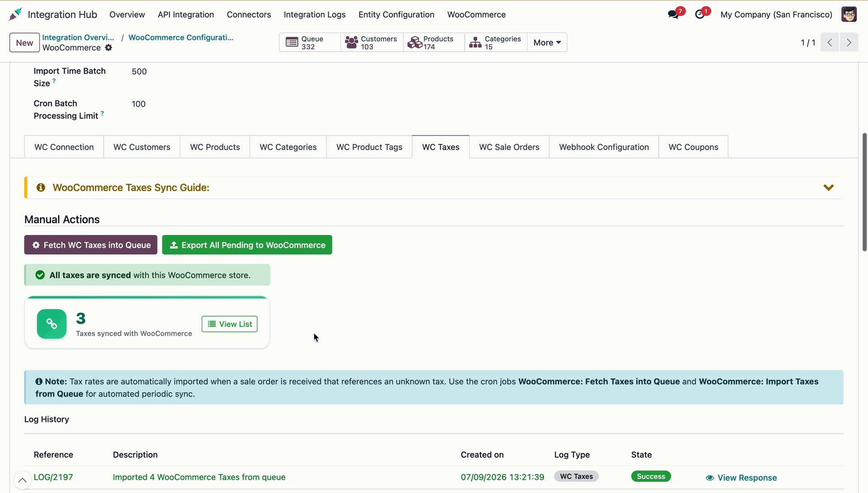Expand the WooCommerce Taxes Sync Guide chevron
This screenshot has height=493, width=868.
coord(828,188)
